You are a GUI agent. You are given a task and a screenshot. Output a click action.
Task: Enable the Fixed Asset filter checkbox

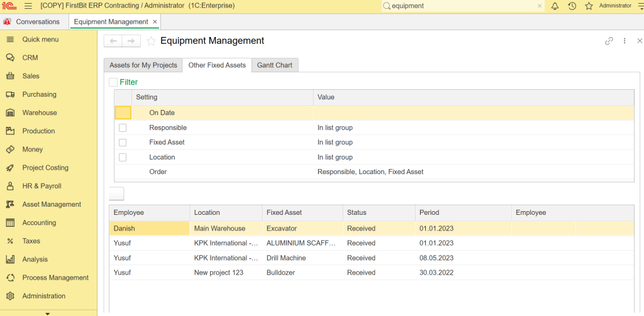(123, 143)
